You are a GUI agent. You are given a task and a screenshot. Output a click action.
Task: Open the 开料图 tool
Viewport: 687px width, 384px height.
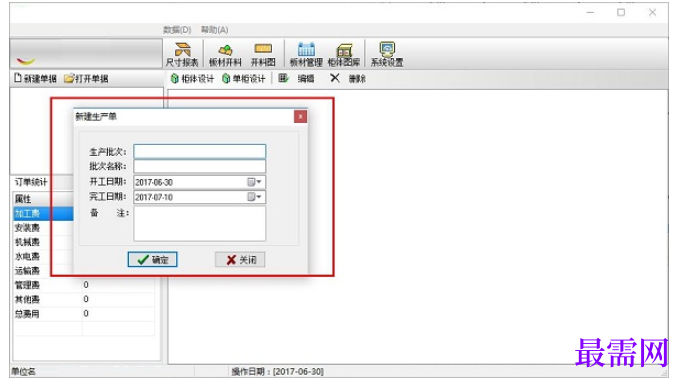point(263,54)
